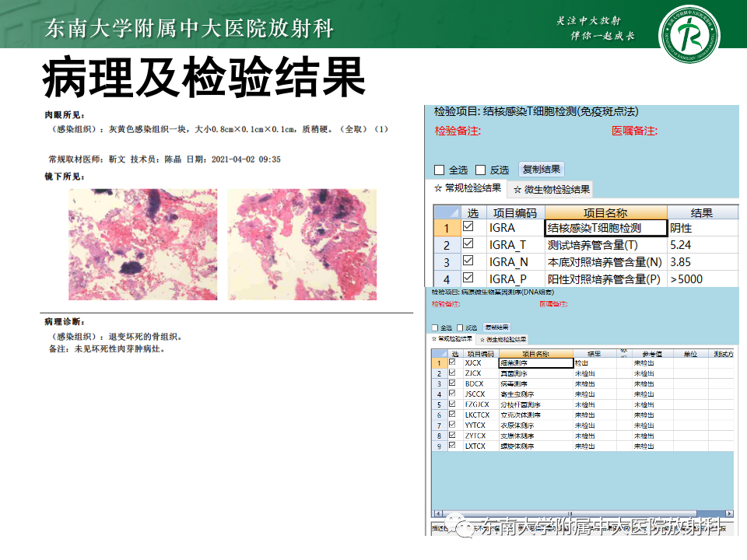Open 常规检验结果 tab in the IGRA T-cell panel
This screenshot has height=560, width=747.
[x=468, y=188]
